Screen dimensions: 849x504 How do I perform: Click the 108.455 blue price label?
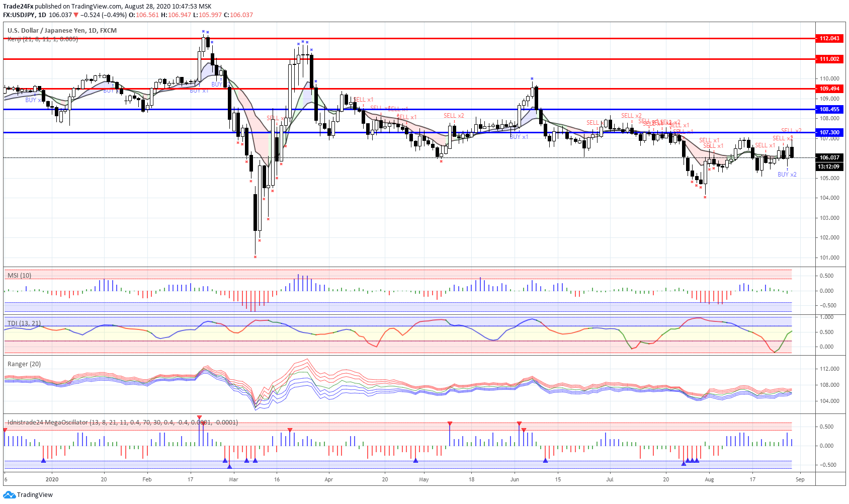point(829,109)
